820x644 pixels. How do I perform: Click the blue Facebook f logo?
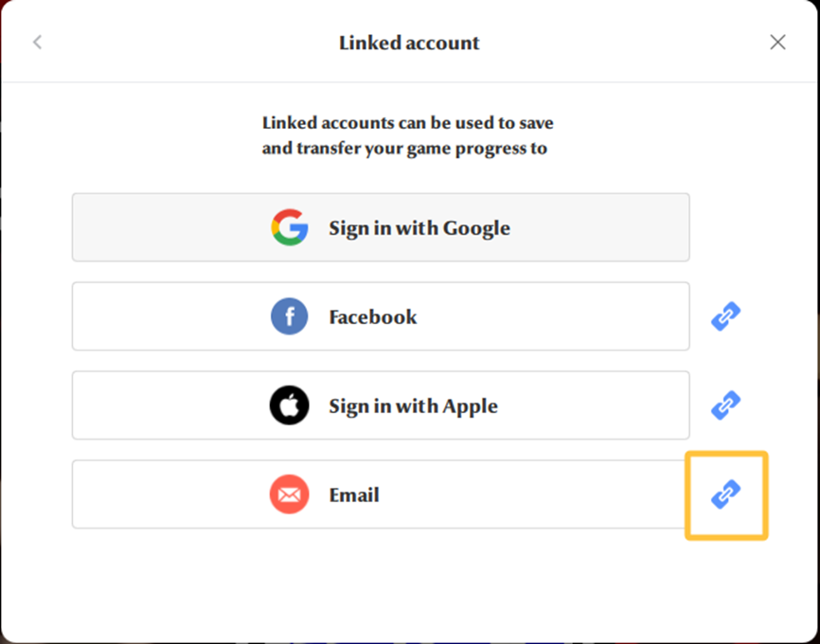[289, 316]
